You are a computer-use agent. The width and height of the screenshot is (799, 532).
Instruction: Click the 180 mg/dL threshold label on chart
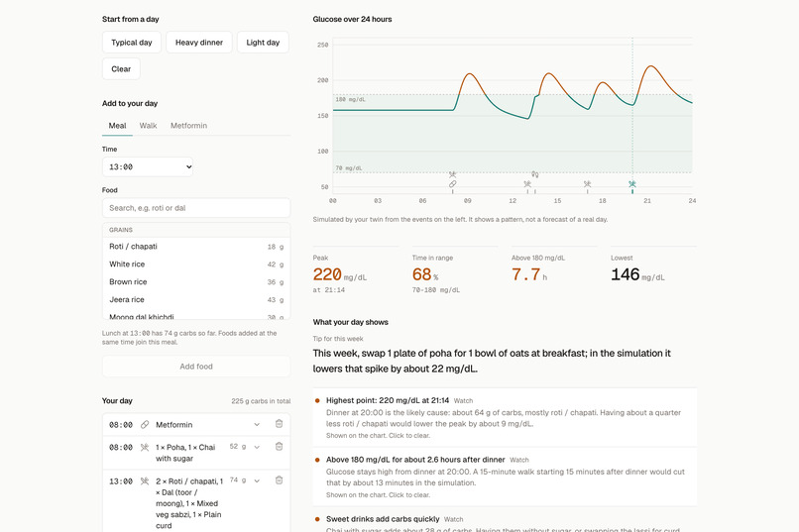pos(350,100)
